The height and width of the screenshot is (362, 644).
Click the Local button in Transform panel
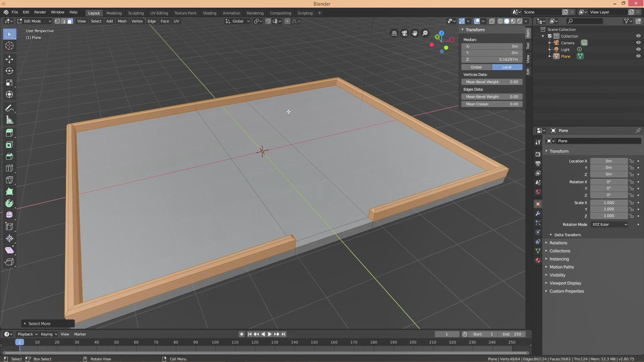pyautogui.click(x=507, y=67)
